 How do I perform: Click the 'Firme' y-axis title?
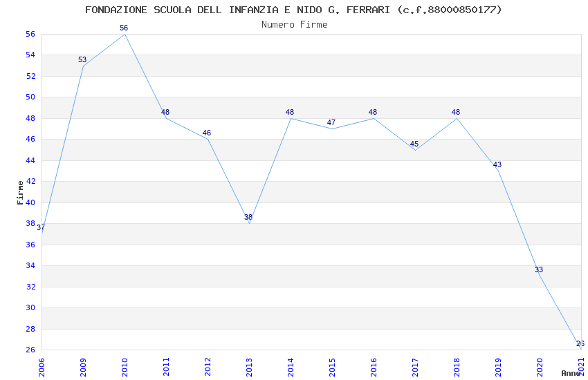[x=20, y=193]
